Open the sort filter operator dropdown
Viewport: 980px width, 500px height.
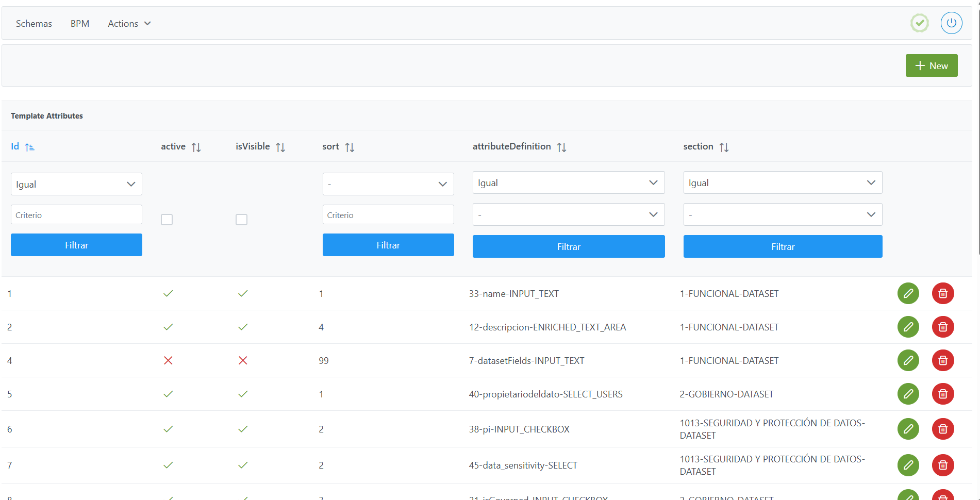point(388,184)
